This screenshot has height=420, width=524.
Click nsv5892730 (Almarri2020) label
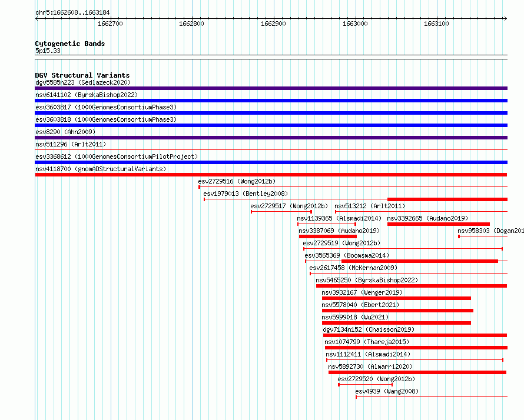[x=370, y=366]
